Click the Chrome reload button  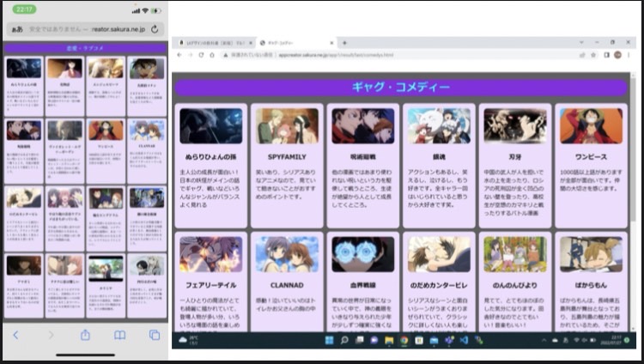pos(201,54)
